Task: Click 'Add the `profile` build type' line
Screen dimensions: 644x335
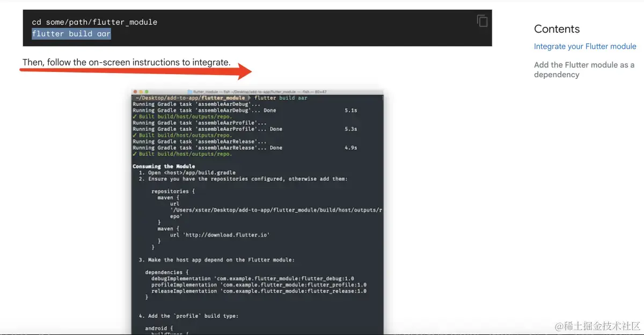Action: pyautogui.click(x=189, y=316)
